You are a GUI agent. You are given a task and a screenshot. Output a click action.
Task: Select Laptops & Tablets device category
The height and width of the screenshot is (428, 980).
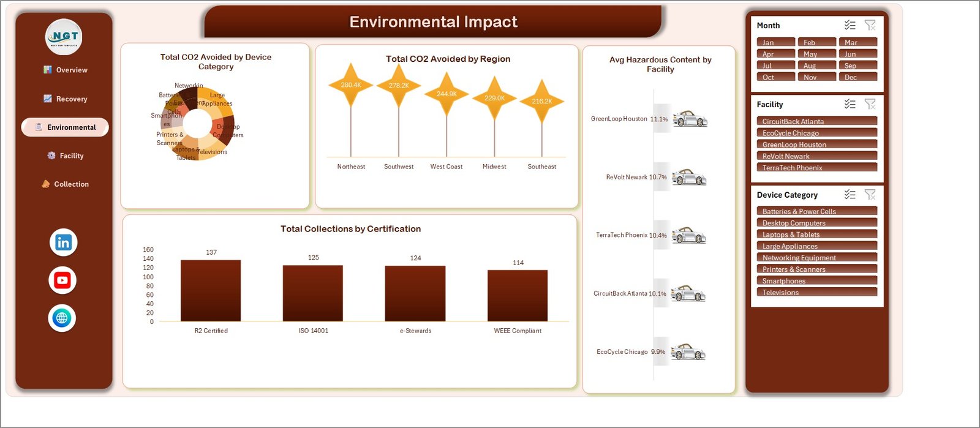click(817, 235)
